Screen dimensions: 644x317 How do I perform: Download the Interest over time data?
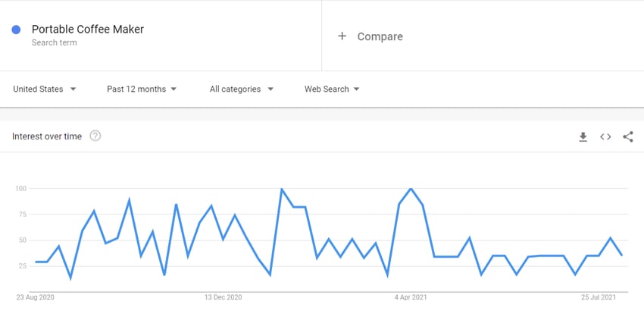click(x=583, y=137)
